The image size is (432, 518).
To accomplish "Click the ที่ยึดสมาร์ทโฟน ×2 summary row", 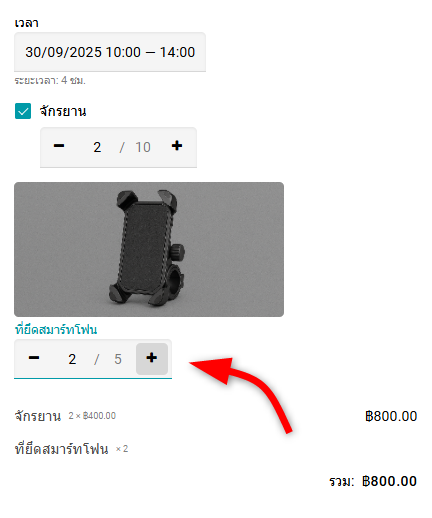I will (216, 449).
